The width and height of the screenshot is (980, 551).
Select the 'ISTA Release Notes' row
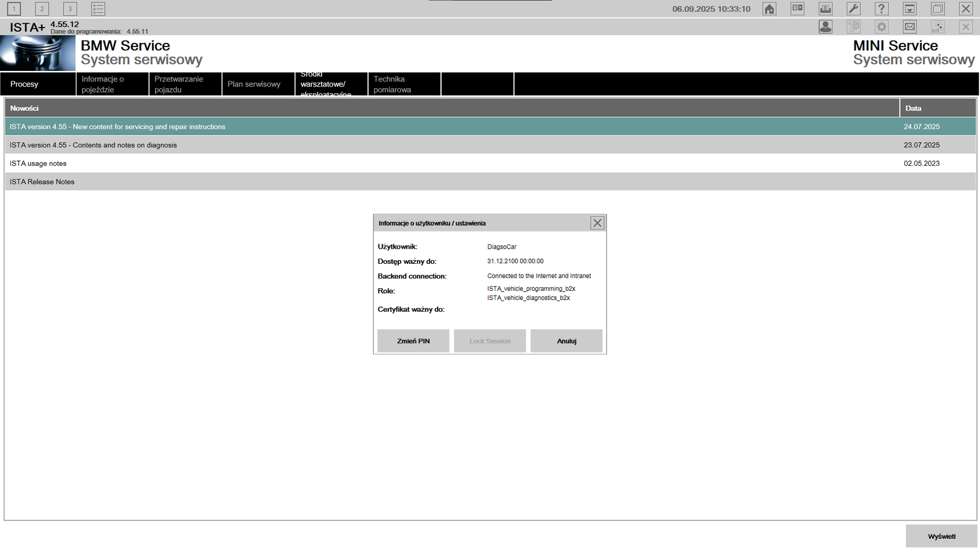490,182
